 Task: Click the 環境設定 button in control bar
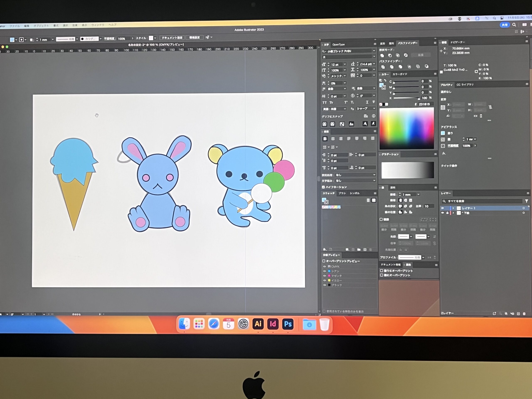[x=194, y=38]
